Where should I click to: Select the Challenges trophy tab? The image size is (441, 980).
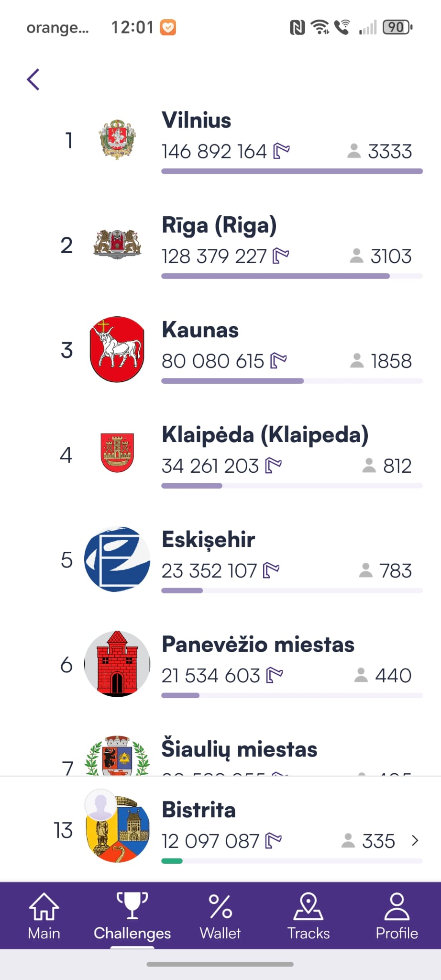(132, 915)
